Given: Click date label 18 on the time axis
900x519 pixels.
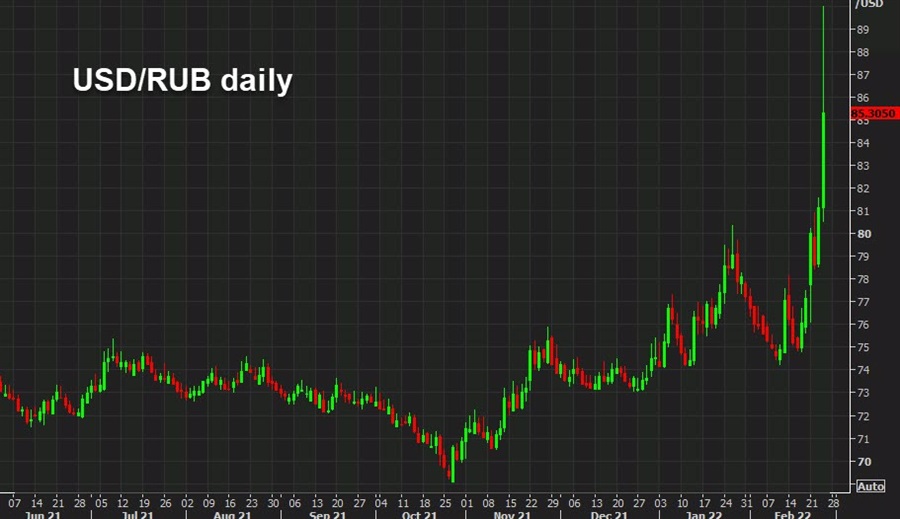Looking at the screenshot, I should pyautogui.click(x=424, y=503).
